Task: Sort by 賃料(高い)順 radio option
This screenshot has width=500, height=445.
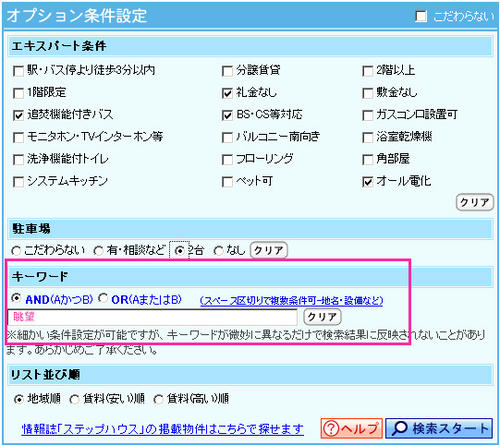Action: 158,399
